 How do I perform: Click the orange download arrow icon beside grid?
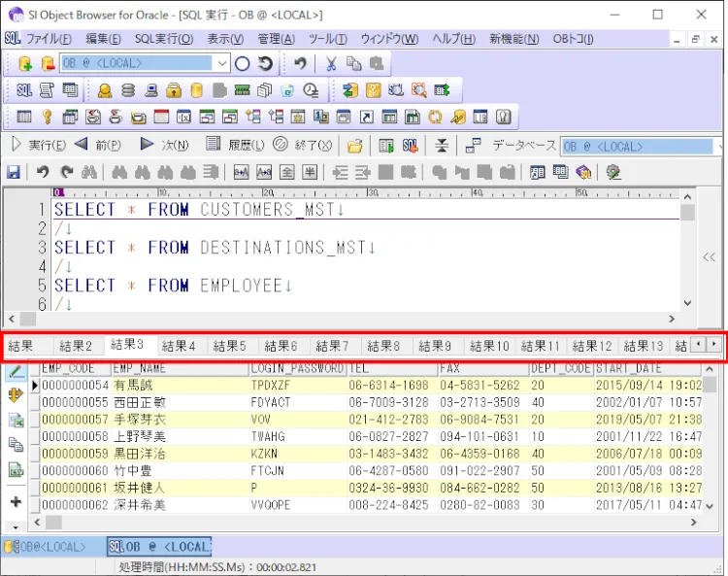16,395
